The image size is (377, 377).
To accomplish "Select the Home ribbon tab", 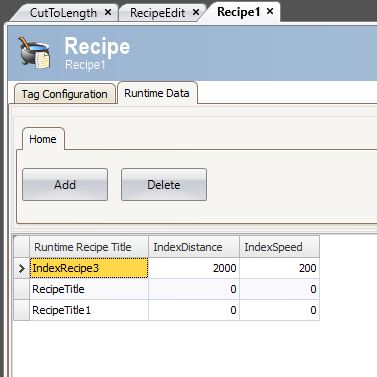I will tap(43, 139).
